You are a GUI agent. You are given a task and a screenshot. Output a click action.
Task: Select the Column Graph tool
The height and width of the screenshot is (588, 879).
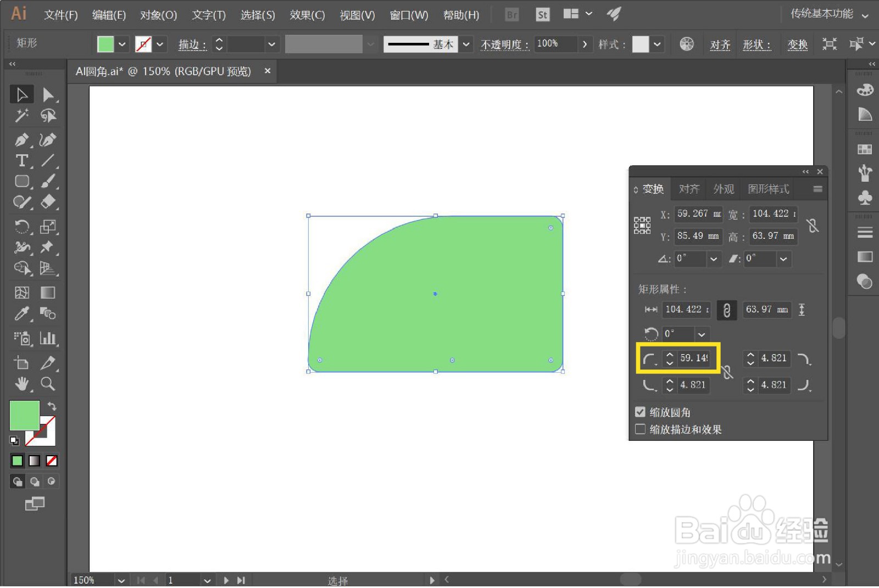pyautogui.click(x=48, y=338)
